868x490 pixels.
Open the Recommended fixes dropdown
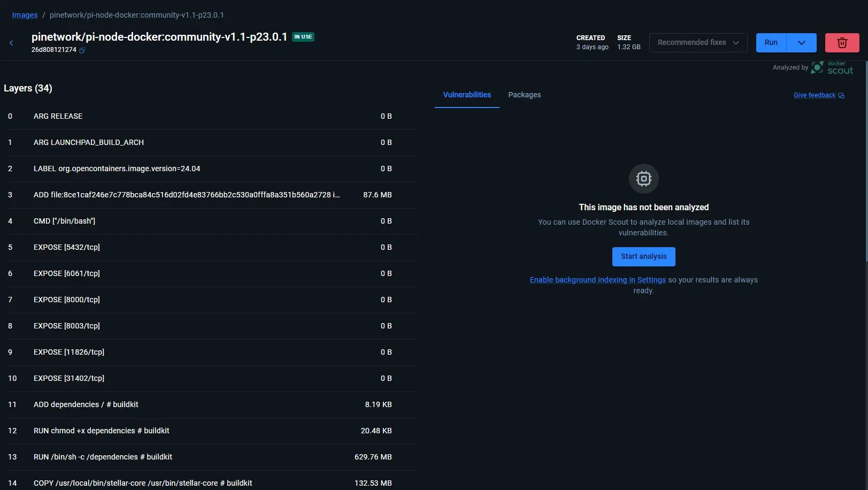[698, 43]
